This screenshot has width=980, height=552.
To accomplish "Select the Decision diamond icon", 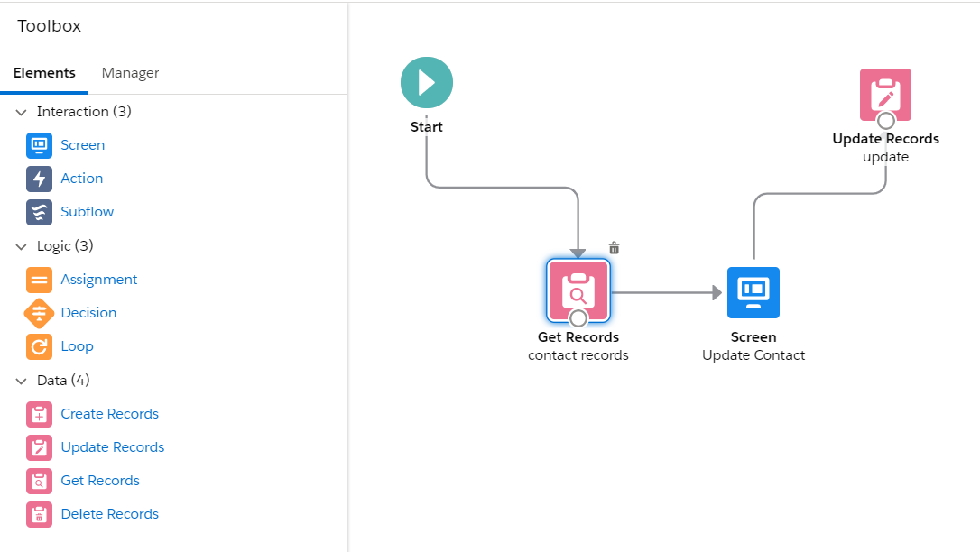I will [x=40, y=314].
